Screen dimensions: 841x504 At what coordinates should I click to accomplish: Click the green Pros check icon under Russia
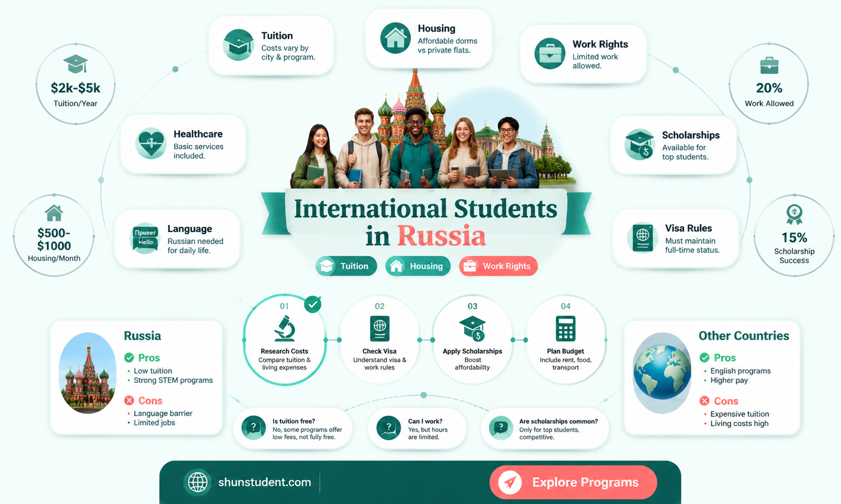[129, 358]
